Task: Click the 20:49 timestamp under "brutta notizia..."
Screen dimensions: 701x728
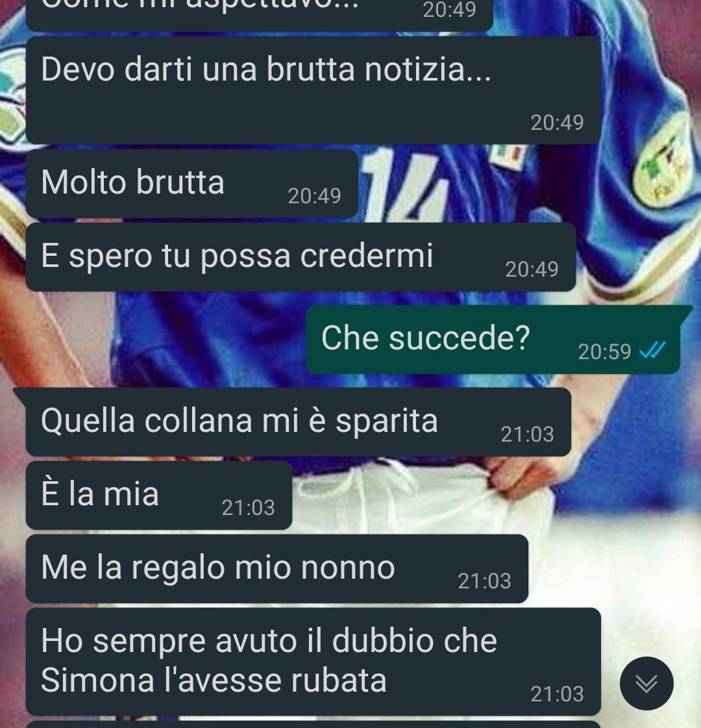Action: coord(557,123)
